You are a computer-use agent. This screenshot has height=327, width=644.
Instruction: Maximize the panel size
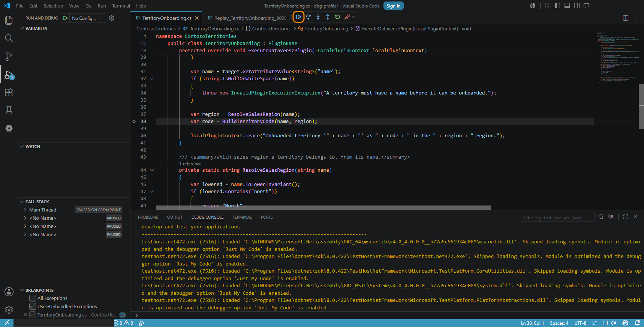(626, 217)
